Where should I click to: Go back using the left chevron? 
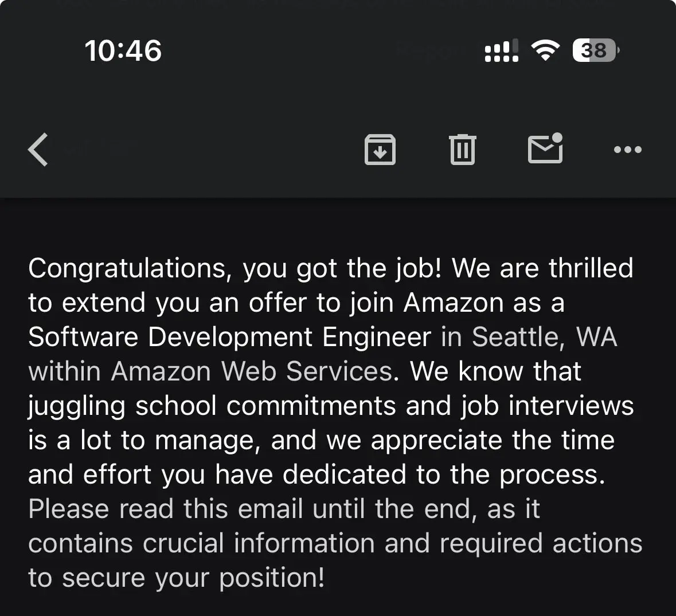38,150
